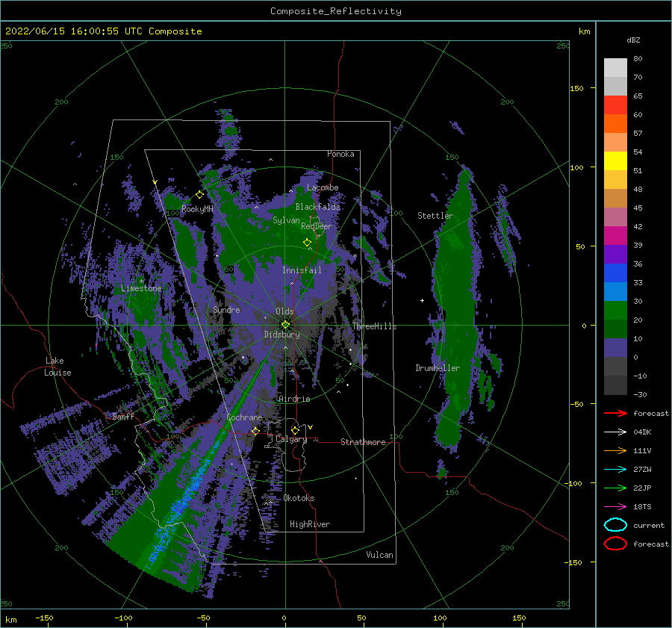672x628 pixels.
Task: Select the cyan 27ZW arrow icon
Action: [x=615, y=470]
